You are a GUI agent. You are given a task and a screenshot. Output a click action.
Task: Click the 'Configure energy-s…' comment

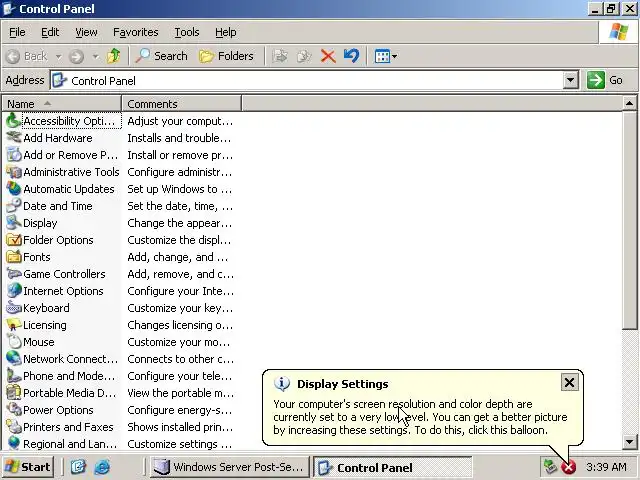[180, 410]
